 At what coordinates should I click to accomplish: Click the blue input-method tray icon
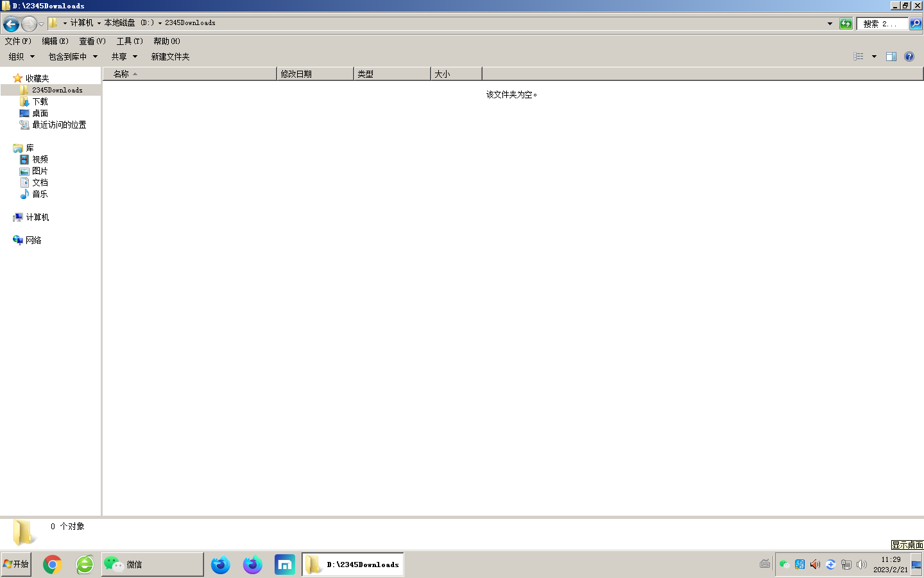[x=800, y=565]
